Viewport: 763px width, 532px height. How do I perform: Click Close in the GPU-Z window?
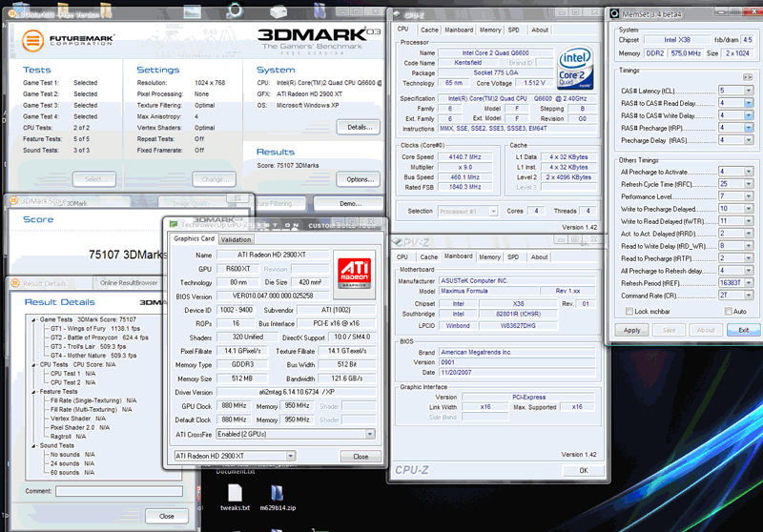point(361,456)
